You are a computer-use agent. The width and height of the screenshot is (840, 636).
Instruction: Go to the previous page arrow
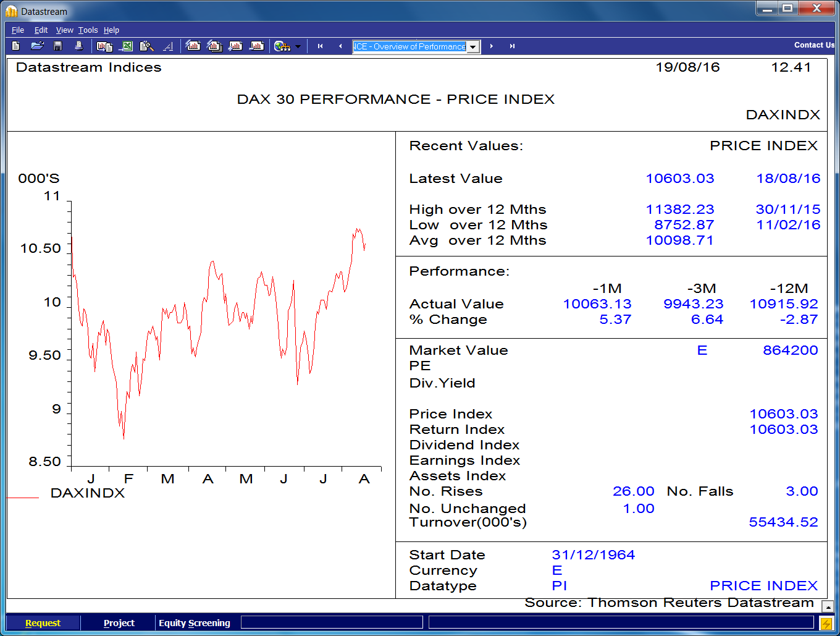coord(340,46)
